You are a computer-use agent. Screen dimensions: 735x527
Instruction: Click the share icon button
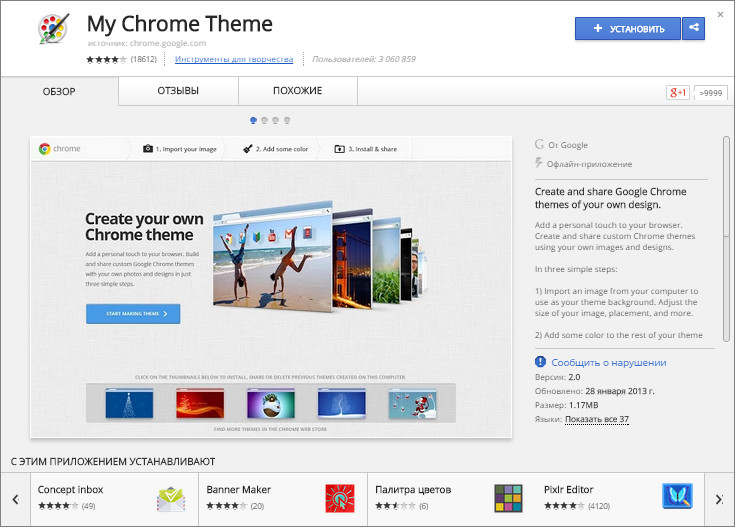(x=693, y=29)
